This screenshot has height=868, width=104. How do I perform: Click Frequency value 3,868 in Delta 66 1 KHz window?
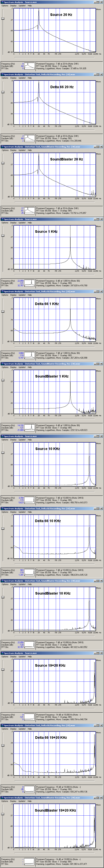(21, 353)
